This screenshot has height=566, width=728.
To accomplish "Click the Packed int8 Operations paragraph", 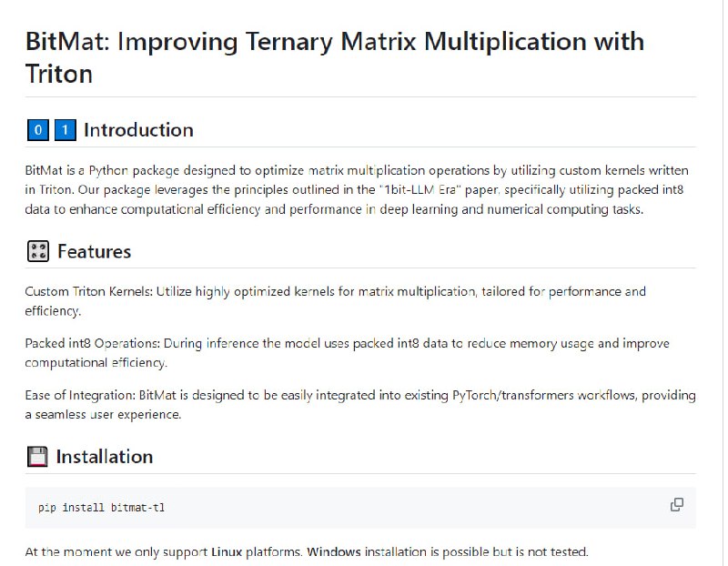I will point(347,353).
